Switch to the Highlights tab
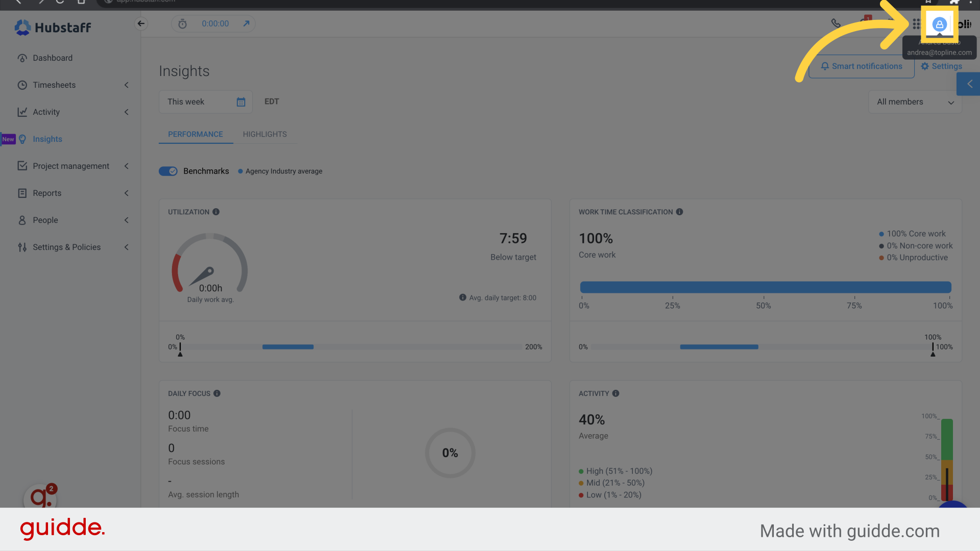The width and height of the screenshot is (980, 551). [264, 134]
